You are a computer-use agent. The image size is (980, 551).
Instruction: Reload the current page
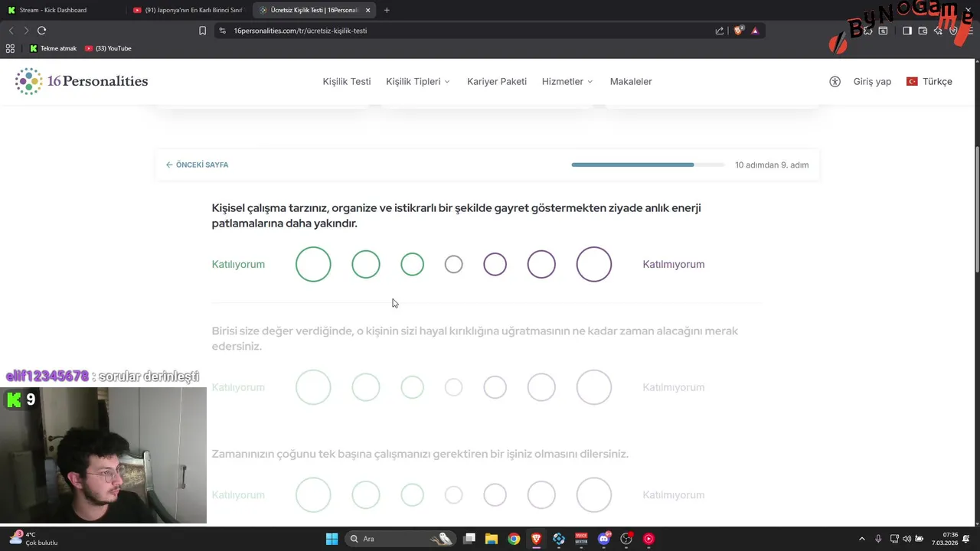click(x=41, y=31)
